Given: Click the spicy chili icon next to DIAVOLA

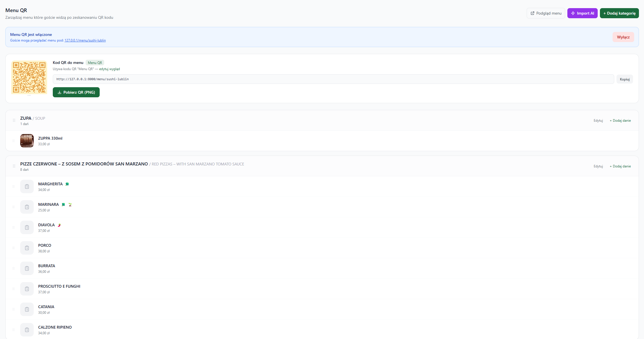Looking at the screenshot, I should click(x=59, y=225).
